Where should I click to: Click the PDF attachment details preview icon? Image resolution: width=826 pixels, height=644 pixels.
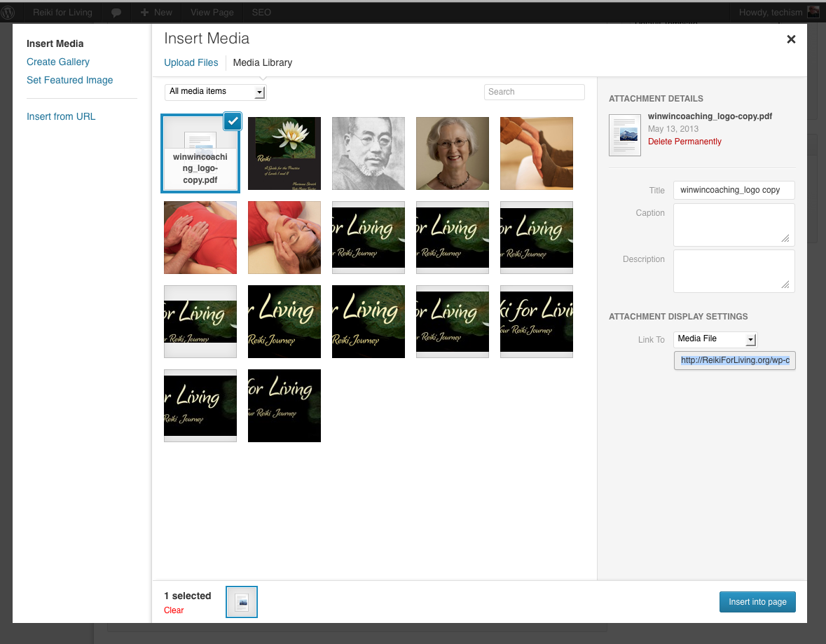[624, 135]
